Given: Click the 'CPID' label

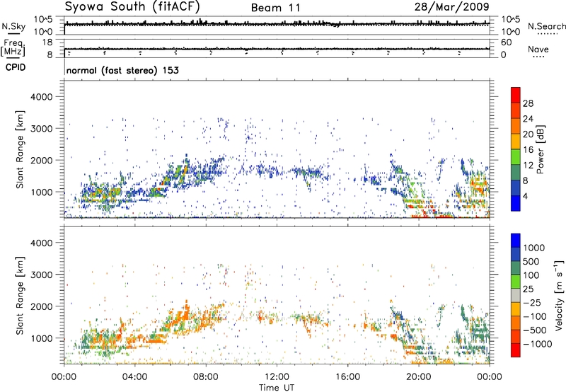Looking at the screenshot, I should (16, 67).
